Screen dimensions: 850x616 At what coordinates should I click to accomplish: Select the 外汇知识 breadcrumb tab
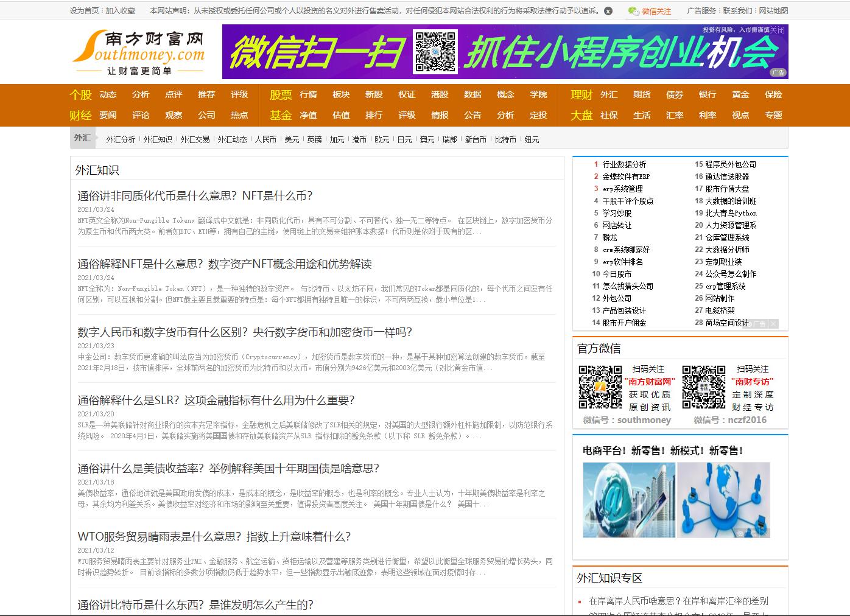click(157, 139)
